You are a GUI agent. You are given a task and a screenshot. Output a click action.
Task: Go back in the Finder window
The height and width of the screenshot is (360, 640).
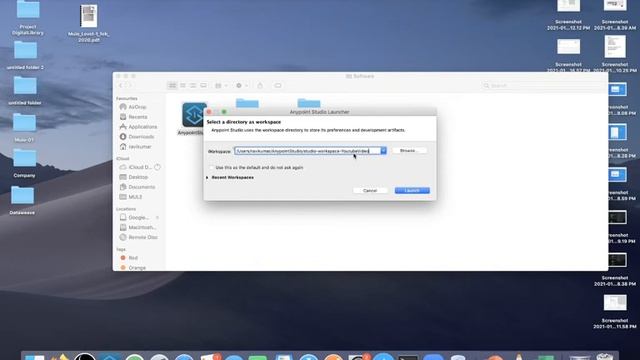pos(120,86)
